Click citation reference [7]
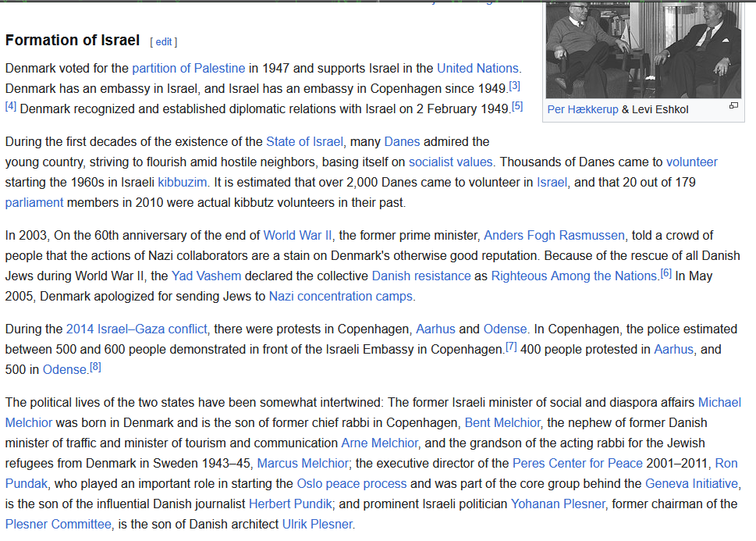The width and height of the screenshot is (756, 541). click(x=511, y=347)
